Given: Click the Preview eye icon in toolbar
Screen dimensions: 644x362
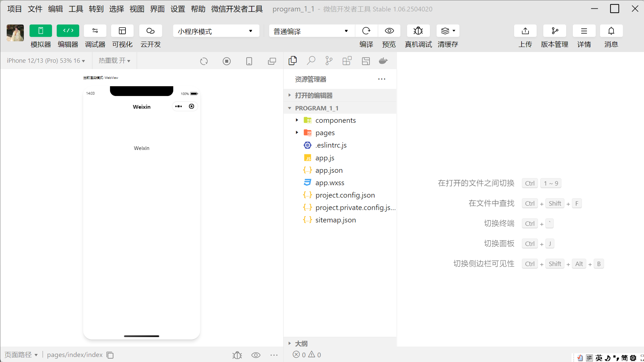Looking at the screenshot, I should tap(389, 31).
